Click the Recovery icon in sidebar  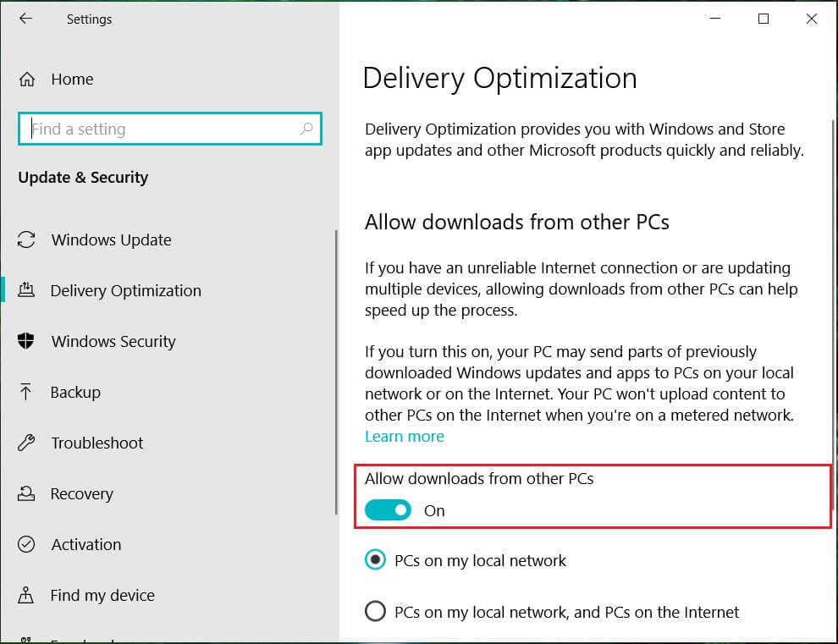(26, 493)
